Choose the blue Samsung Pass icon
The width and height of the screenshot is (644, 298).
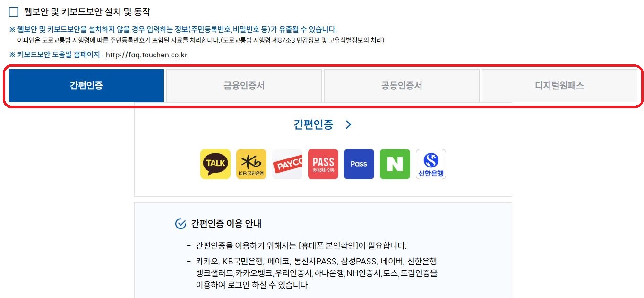(x=359, y=164)
